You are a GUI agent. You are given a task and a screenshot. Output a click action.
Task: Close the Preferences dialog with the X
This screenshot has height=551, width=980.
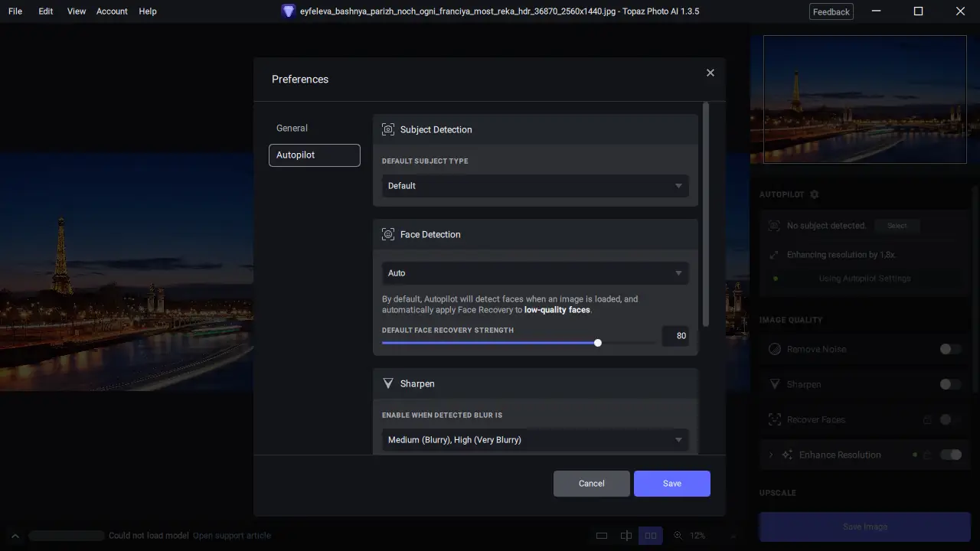click(710, 73)
